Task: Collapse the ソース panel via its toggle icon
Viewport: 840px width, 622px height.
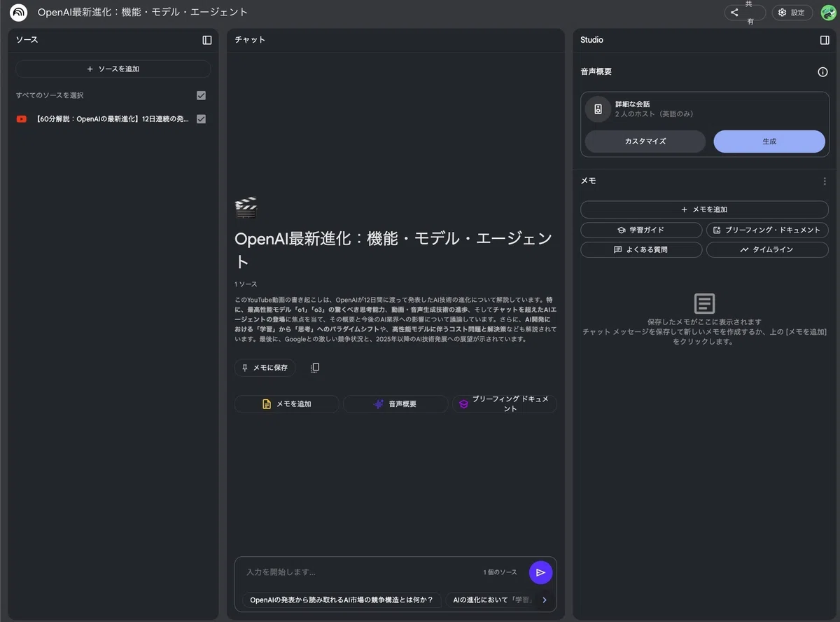Action: tap(207, 40)
